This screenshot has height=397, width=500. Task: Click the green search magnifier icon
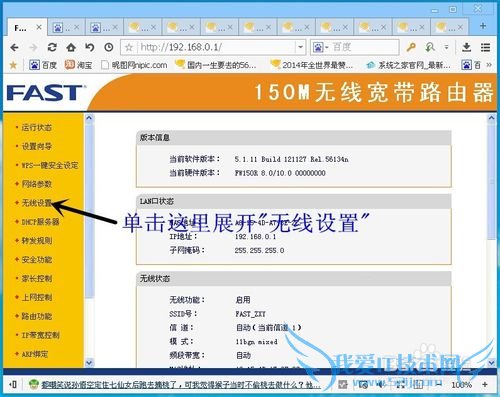430,47
